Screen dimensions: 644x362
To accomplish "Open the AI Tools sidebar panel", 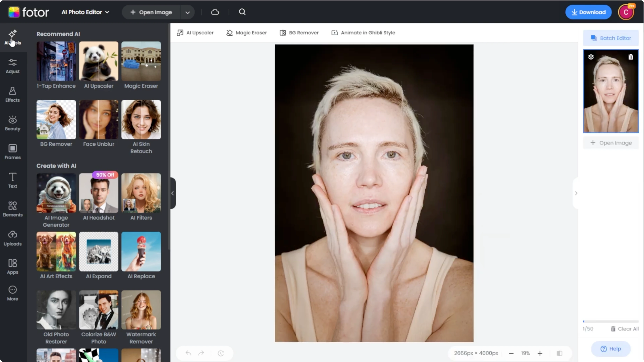I will pos(12,37).
